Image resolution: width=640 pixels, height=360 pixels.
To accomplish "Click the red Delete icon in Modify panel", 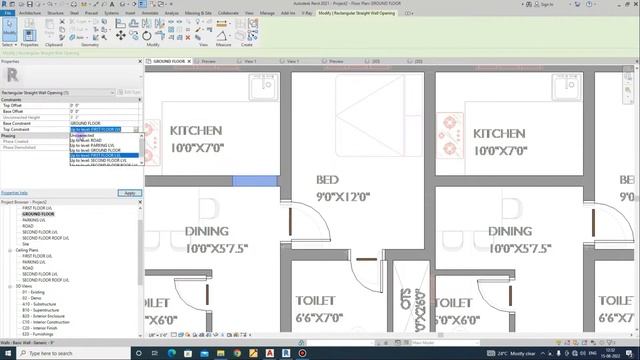I will (188, 38).
